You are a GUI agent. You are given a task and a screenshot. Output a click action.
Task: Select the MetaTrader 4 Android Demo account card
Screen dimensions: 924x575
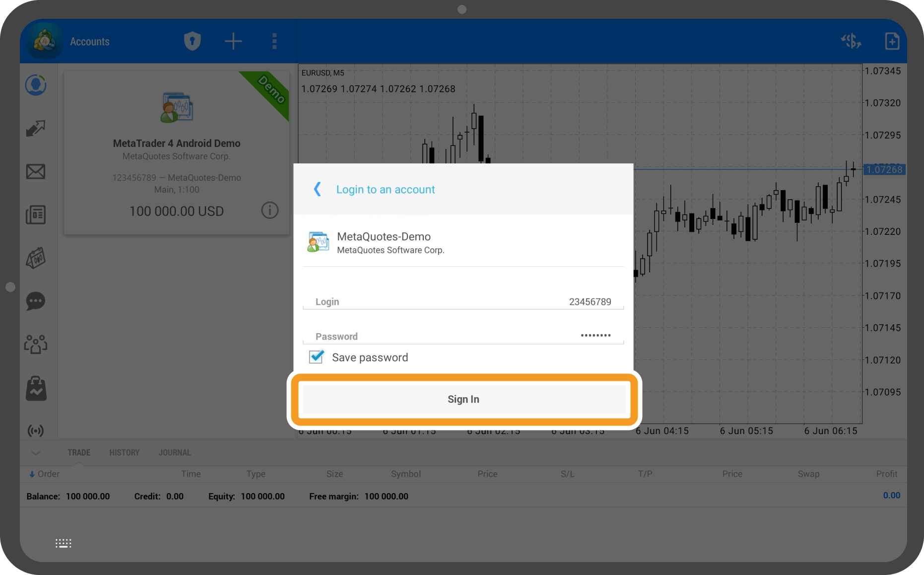pyautogui.click(x=177, y=152)
